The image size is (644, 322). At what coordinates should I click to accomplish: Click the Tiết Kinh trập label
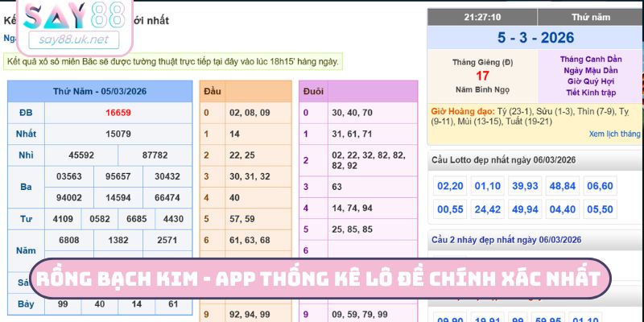[x=591, y=93]
